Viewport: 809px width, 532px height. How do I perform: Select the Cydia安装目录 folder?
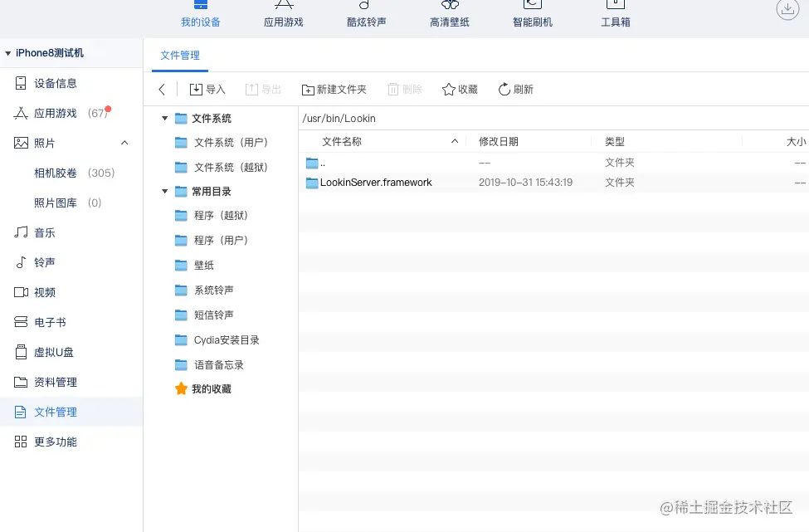click(217, 339)
